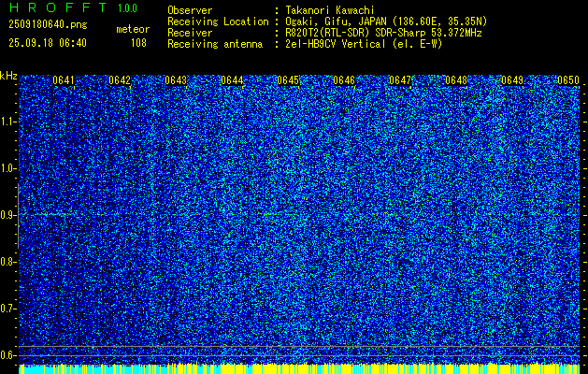Click the faint meteor echo trace near 0.9 kHz

pyautogui.click(x=50, y=214)
